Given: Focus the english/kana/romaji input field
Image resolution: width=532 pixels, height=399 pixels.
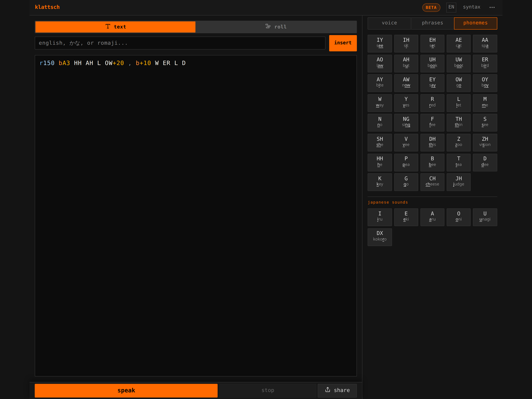Looking at the screenshot, I should (180, 43).
